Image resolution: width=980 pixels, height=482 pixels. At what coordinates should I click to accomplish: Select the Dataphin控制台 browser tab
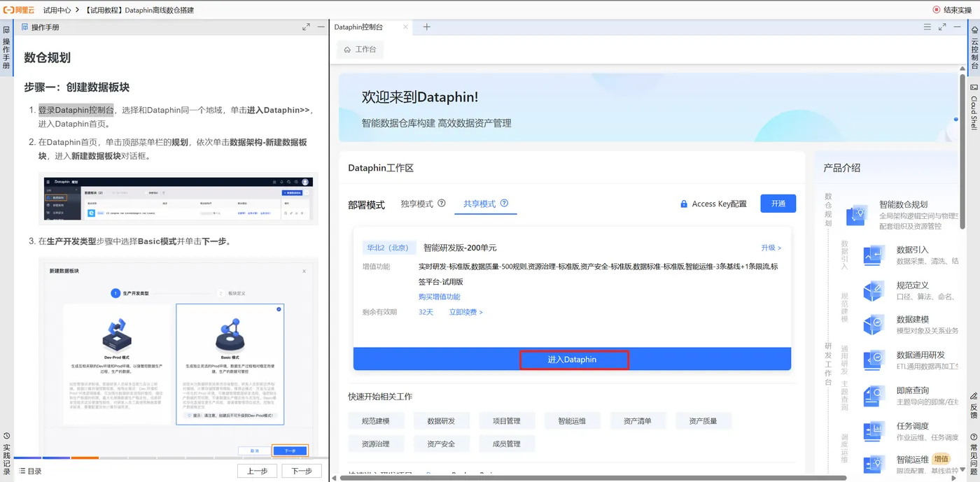(358, 27)
